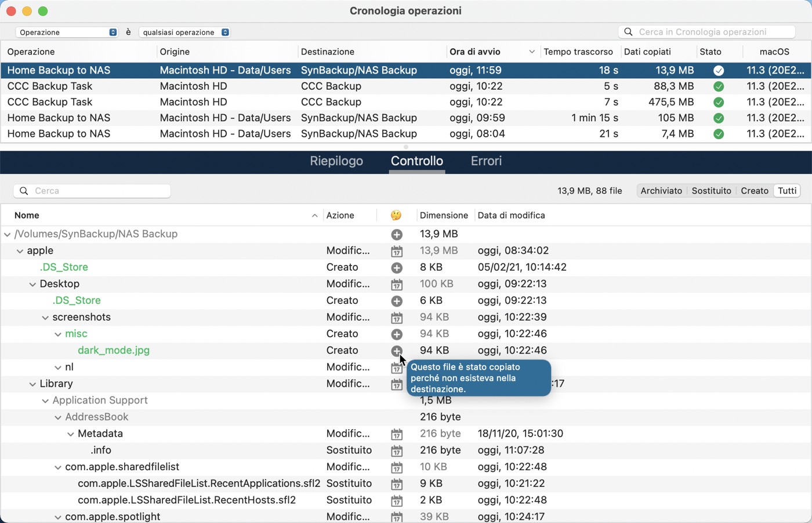Click 'Cerca in Cronologia operazioni' search field
Image resolution: width=812 pixels, height=523 pixels.
click(x=707, y=32)
